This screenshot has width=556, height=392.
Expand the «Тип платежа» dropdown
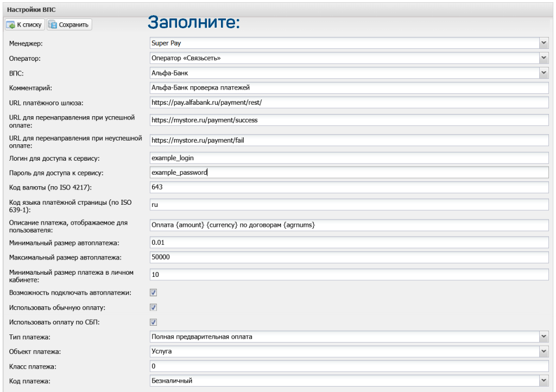(x=544, y=337)
